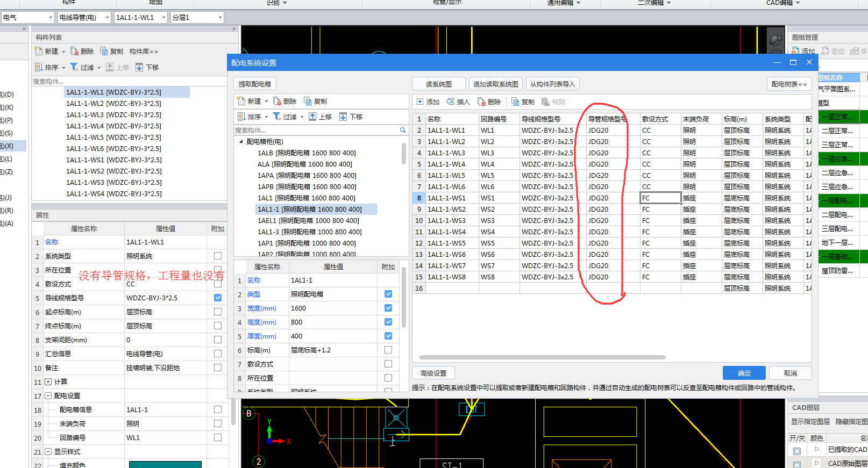Click search magnifier icon in dialog
Viewport: 868px width, 468px height.
tap(403, 130)
